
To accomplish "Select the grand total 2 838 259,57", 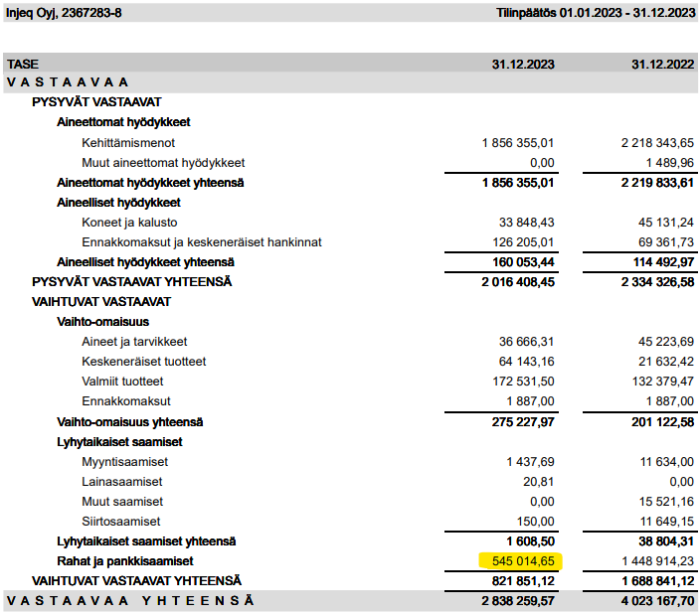I will [517, 601].
